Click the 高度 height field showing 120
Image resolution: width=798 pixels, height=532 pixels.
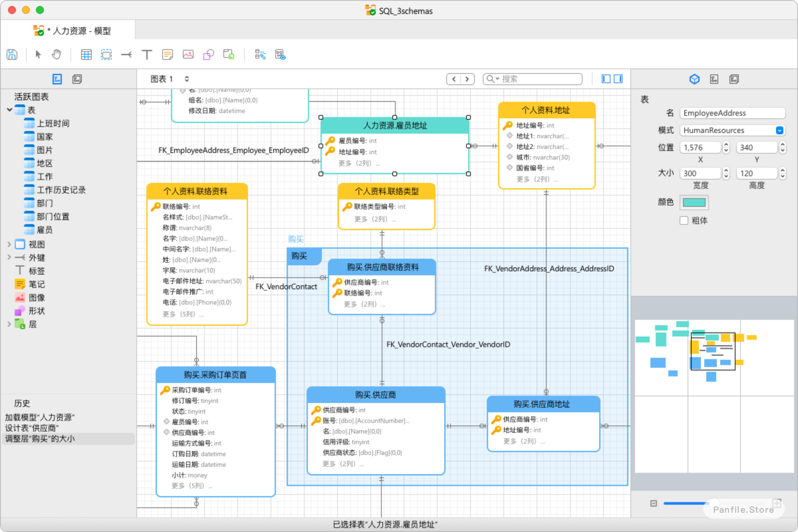tap(757, 173)
